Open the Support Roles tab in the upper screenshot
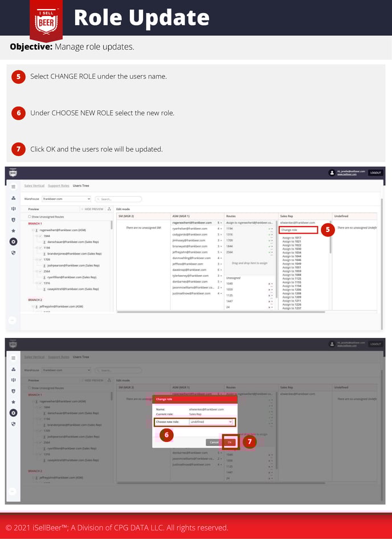392x539 pixels. pyautogui.click(x=58, y=186)
